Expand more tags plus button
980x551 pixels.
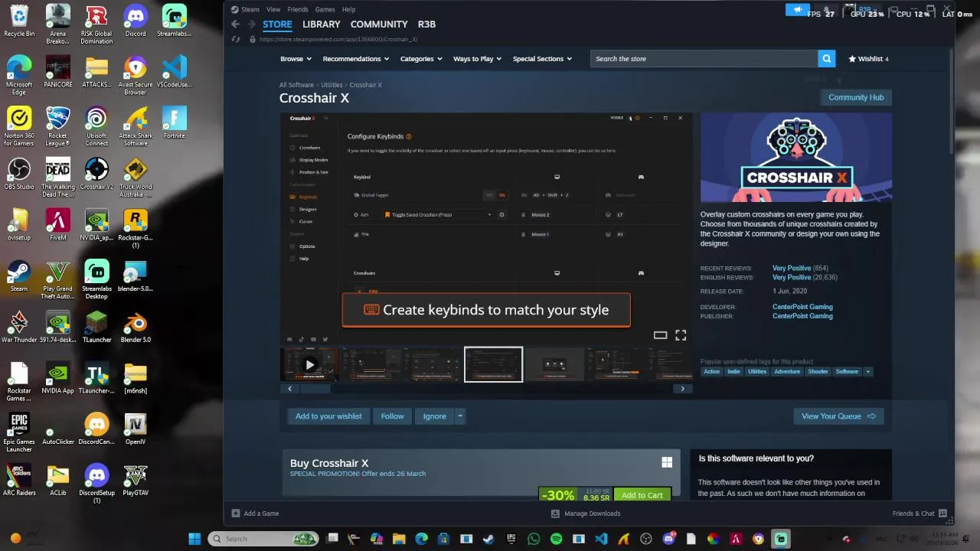(867, 371)
